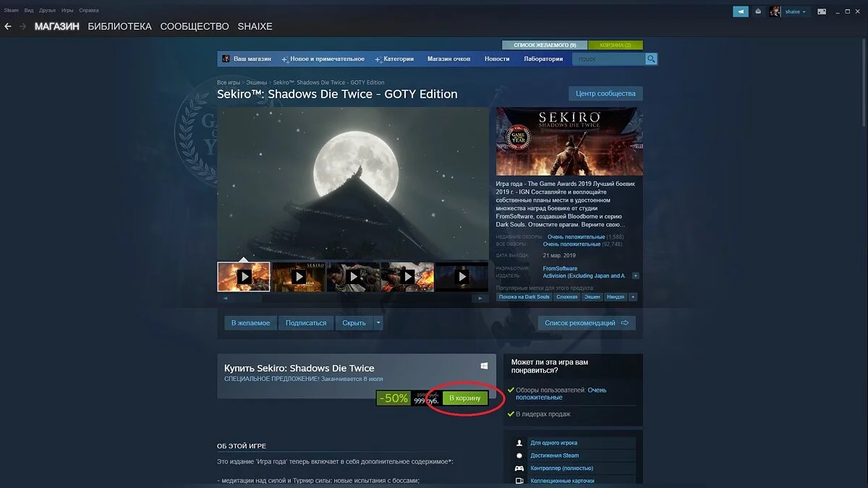The height and width of the screenshot is (488, 868).
Task: Click green В корзину button
Action: pos(465,398)
